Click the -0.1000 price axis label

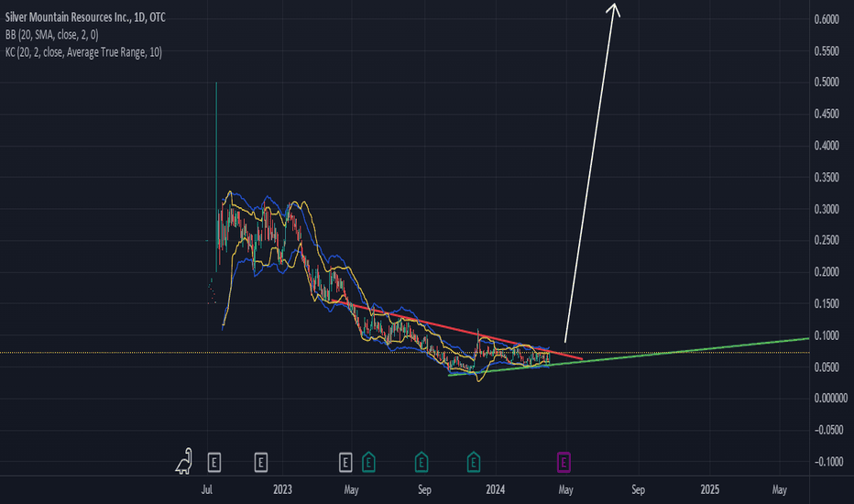coord(828,462)
